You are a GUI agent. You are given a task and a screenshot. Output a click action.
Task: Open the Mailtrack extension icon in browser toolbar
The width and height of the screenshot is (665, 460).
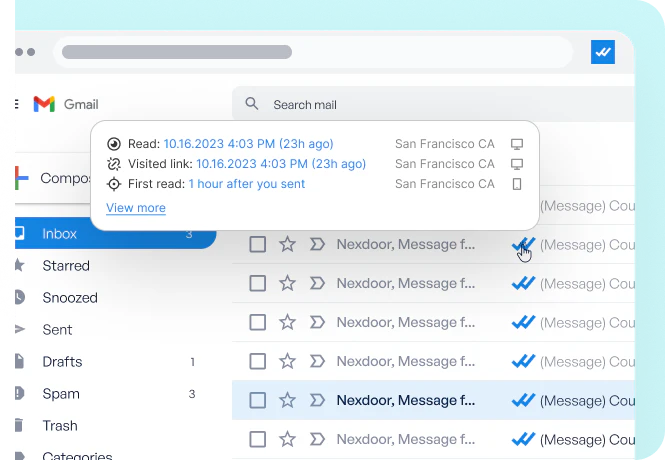click(603, 52)
